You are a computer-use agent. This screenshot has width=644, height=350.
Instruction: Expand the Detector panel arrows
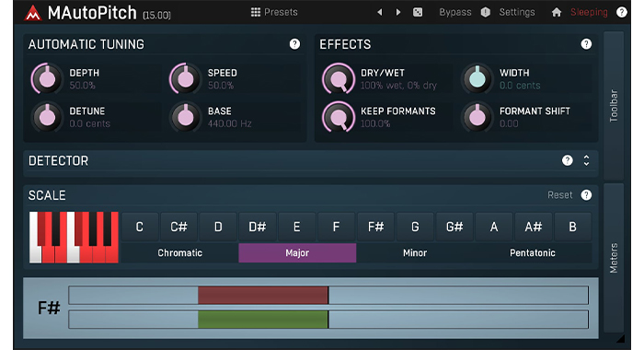587,160
